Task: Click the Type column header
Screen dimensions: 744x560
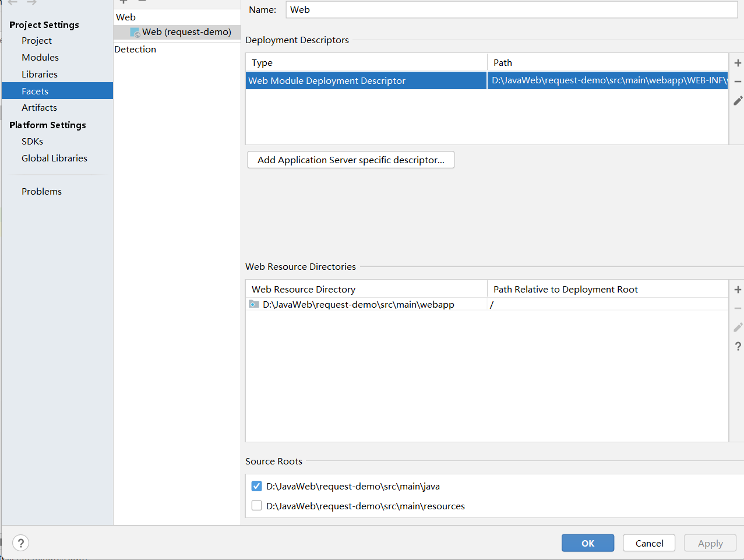Action: 366,62
